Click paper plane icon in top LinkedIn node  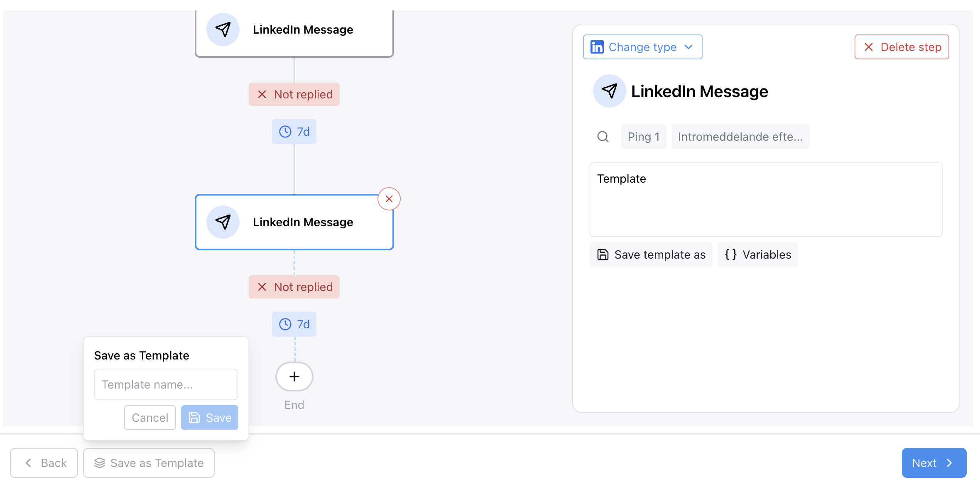click(x=223, y=29)
